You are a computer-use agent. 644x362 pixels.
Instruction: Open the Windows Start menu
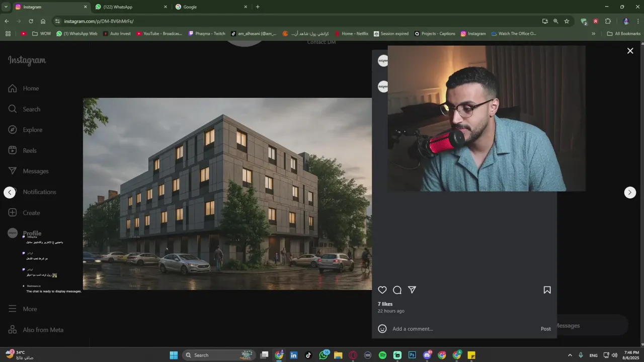coord(174,355)
